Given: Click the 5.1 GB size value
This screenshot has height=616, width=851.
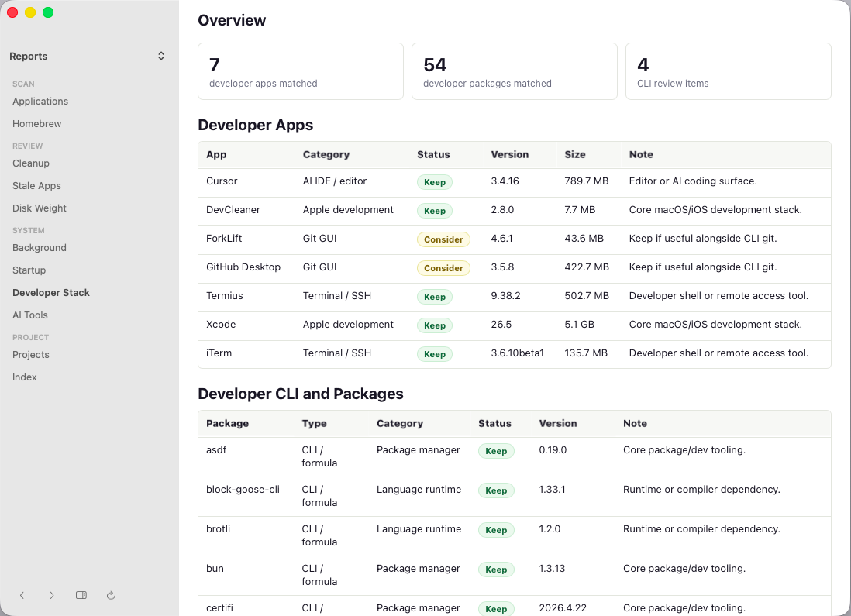Looking at the screenshot, I should [579, 325].
